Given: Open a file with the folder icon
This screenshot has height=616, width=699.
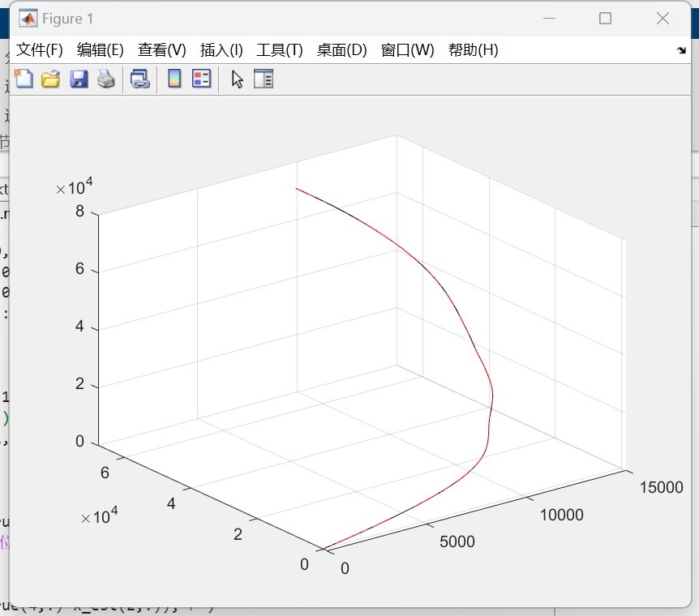Looking at the screenshot, I should 51,79.
